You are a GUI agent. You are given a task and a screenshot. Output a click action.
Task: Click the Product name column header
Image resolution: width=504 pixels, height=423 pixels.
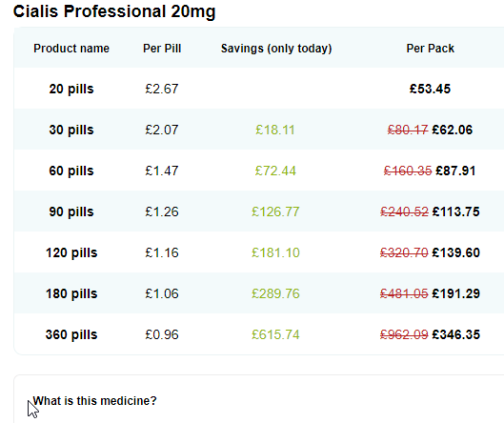click(x=71, y=49)
